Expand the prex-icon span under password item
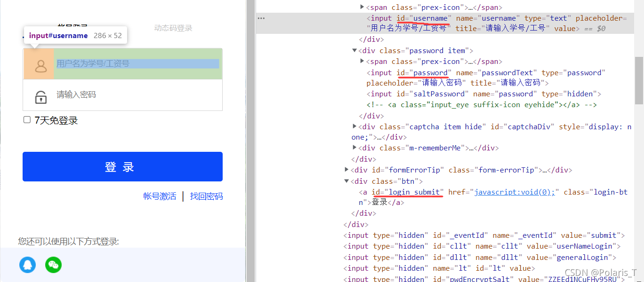The width and height of the screenshot is (644, 282). coord(362,61)
